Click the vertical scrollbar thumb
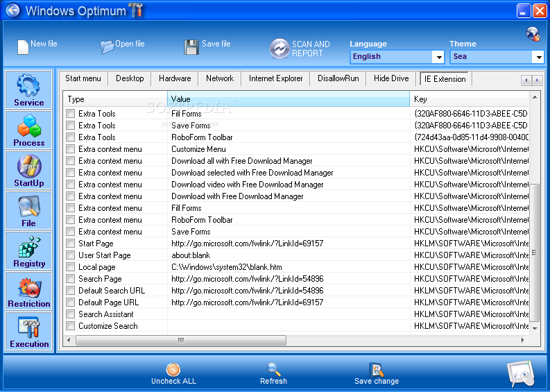This screenshot has height=392, width=550. [535, 253]
